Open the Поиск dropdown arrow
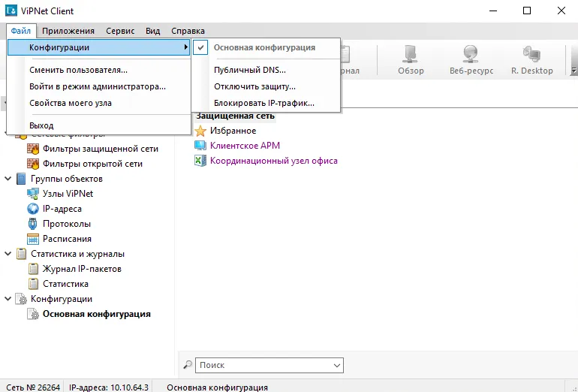 [336, 366]
